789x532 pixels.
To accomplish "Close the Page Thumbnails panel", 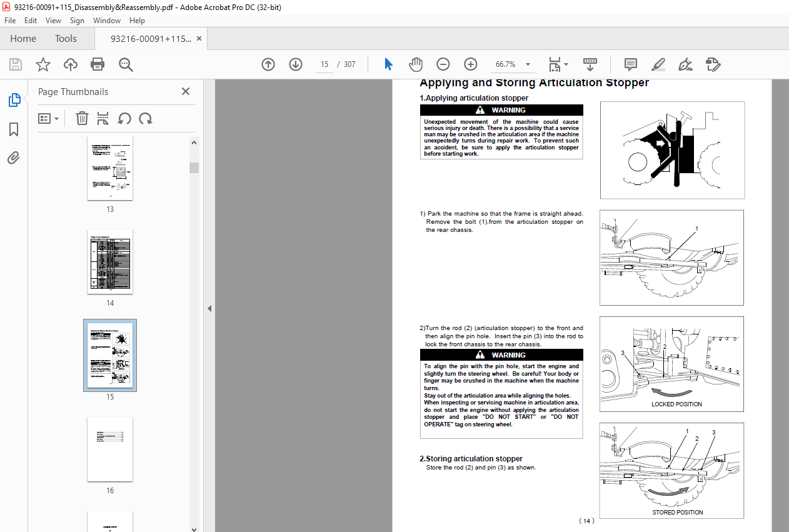I will [x=186, y=91].
